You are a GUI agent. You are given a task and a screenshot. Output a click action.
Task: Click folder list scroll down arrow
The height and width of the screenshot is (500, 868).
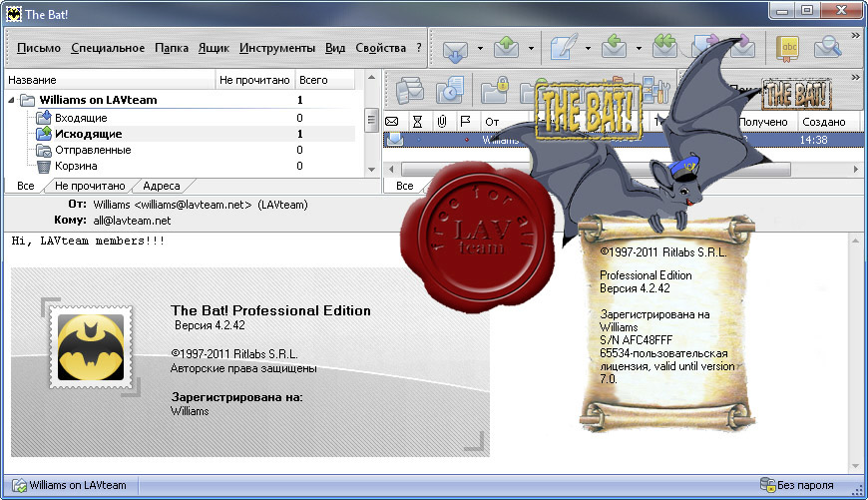[371, 170]
